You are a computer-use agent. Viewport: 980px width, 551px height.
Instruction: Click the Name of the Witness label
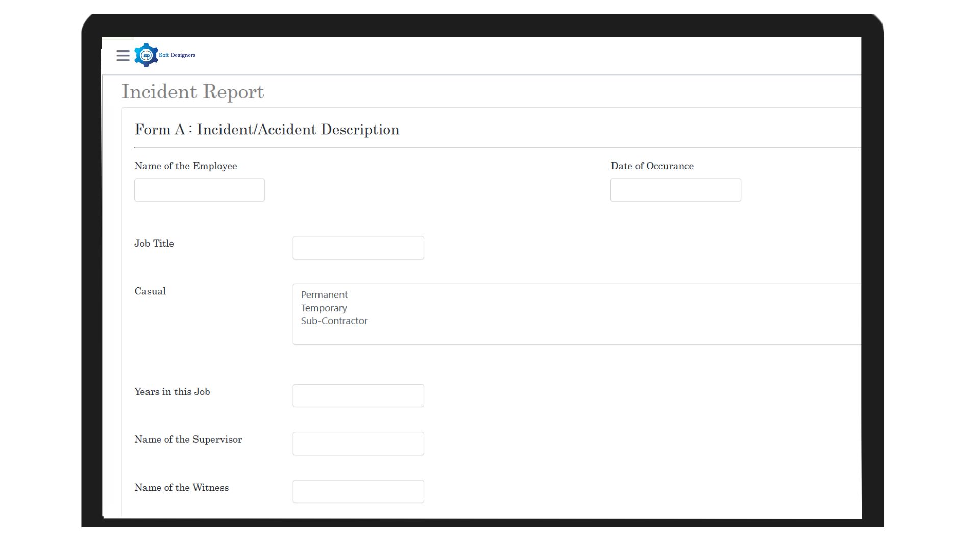(181, 488)
